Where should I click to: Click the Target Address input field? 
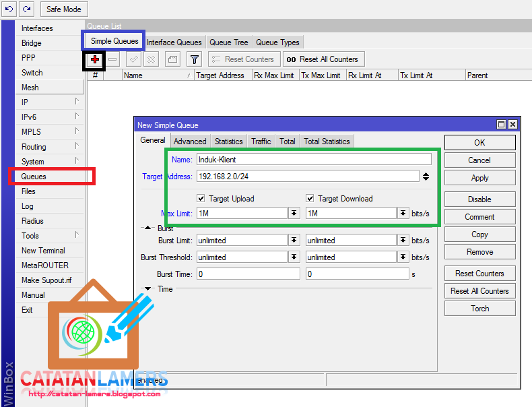(x=308, y=177)
